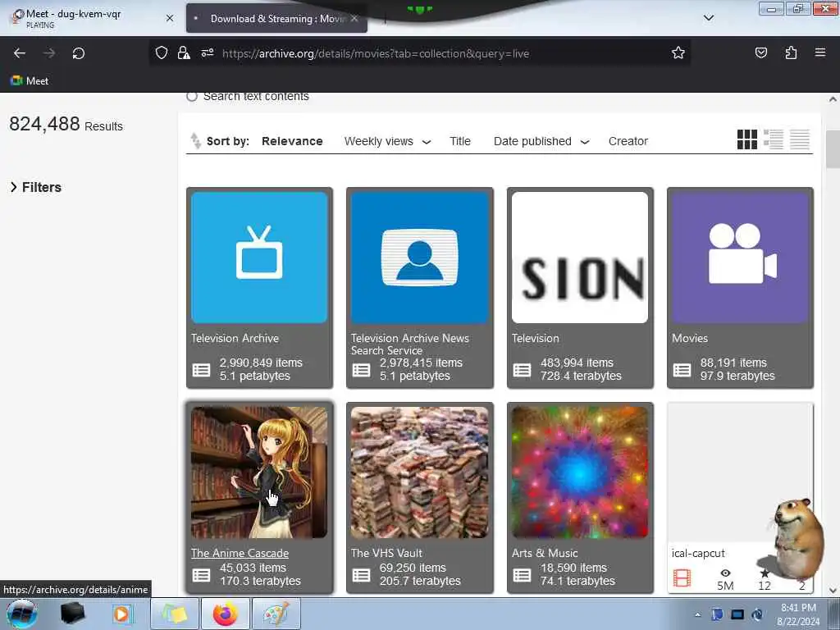Sort results by Relevance
This screenshot has height=630, width=840.
tap(292, 141)
